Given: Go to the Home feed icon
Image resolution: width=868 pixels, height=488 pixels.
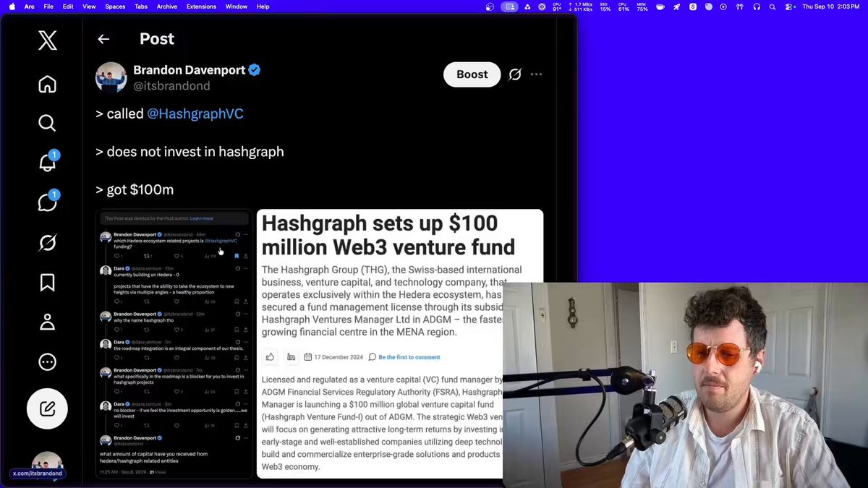Looking at the screenshot, I should (47, 85).
